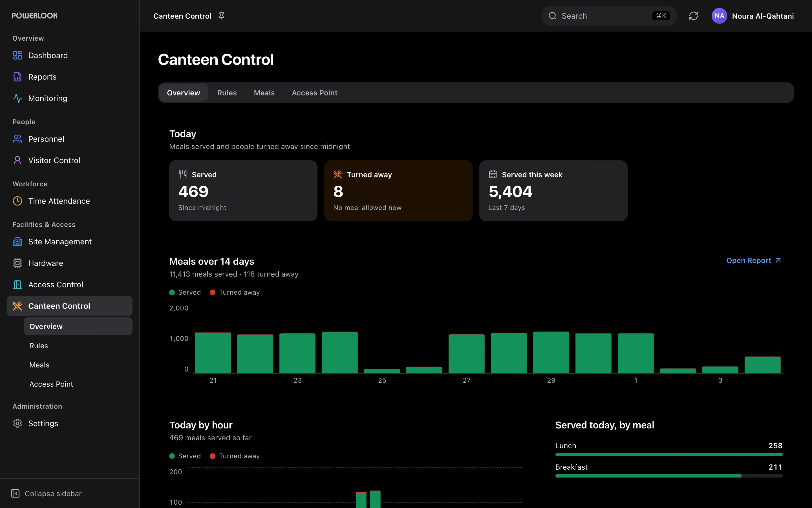
Task: Open Meals in the sidebar submenu
Action: [78, 365]
